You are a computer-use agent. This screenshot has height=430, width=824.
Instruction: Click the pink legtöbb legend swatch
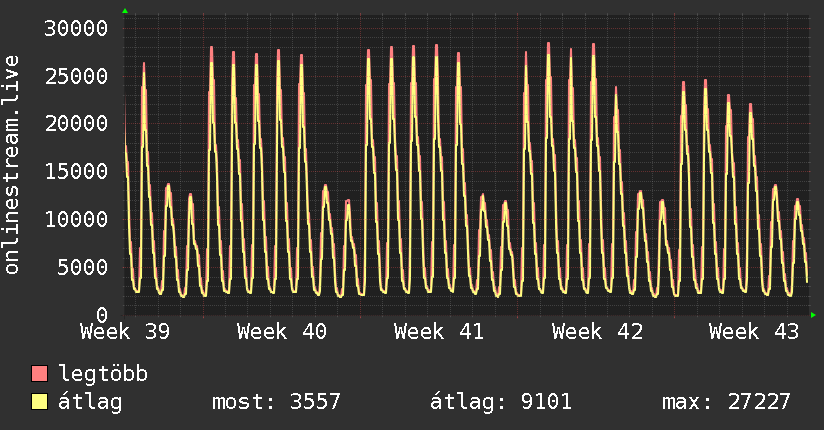pos(39,373)
